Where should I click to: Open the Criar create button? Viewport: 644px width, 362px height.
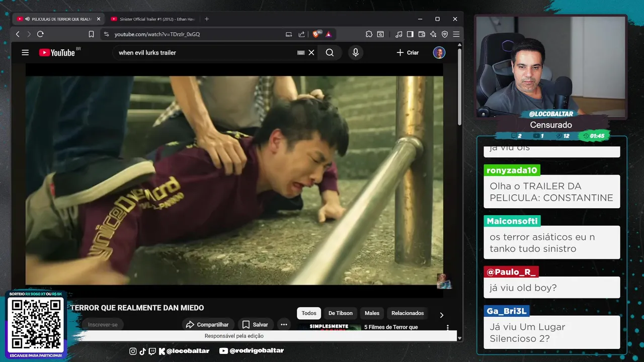[x=408, y=52]
